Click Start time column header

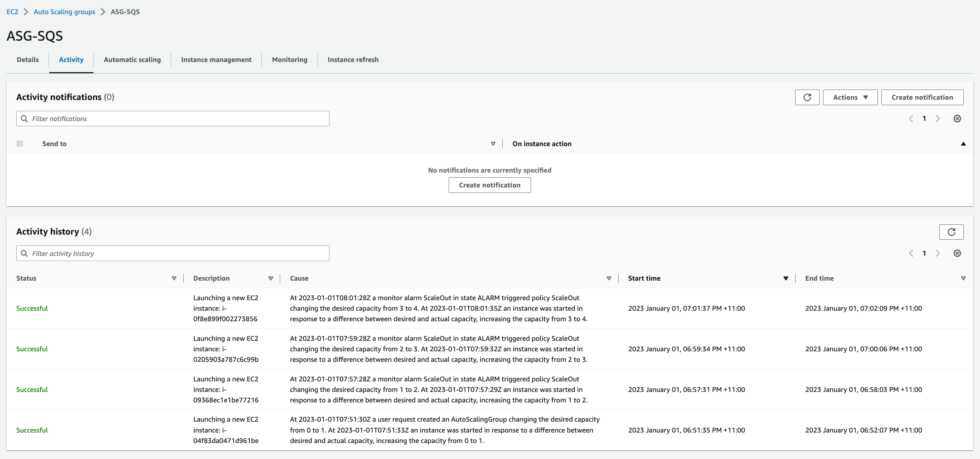point(644,278)
